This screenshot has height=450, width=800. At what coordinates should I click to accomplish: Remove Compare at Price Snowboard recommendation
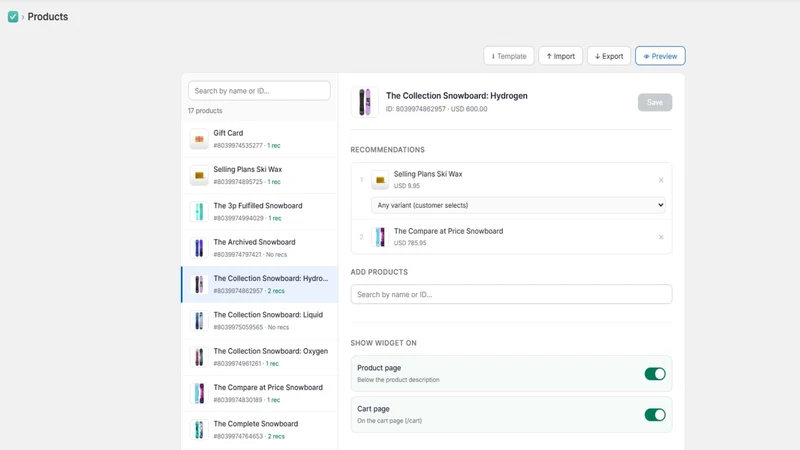point(661,237)
